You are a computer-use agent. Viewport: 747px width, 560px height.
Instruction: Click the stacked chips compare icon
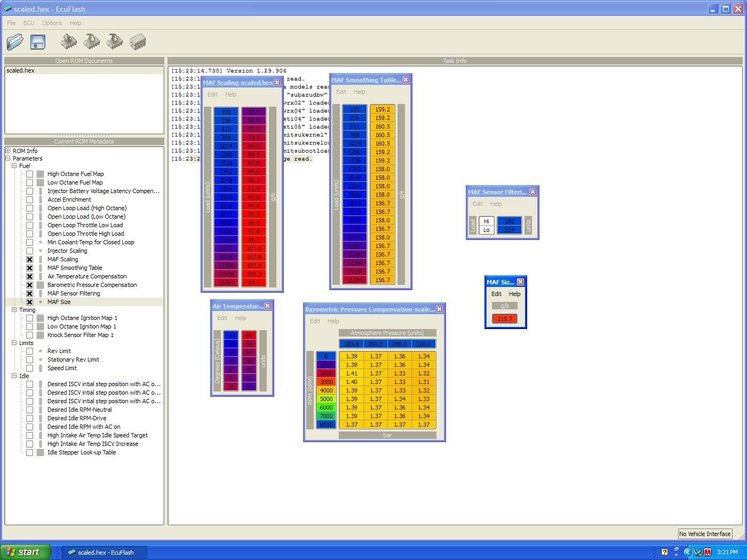(138, 42)
